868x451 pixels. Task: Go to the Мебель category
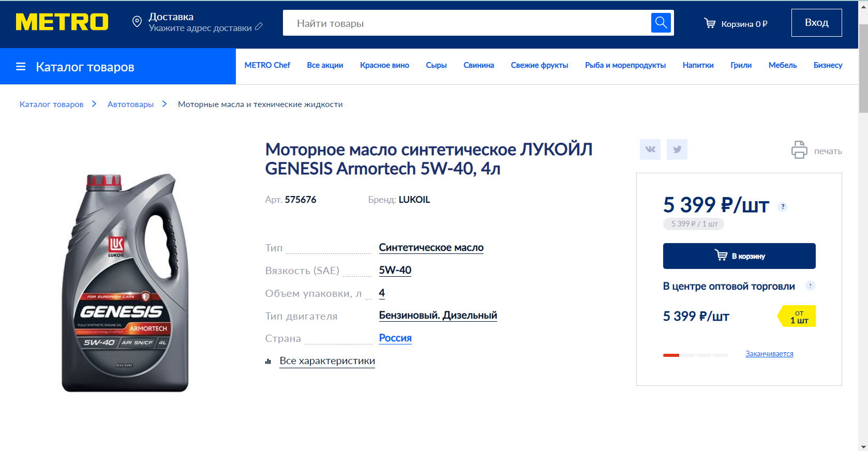pos(783,65)
